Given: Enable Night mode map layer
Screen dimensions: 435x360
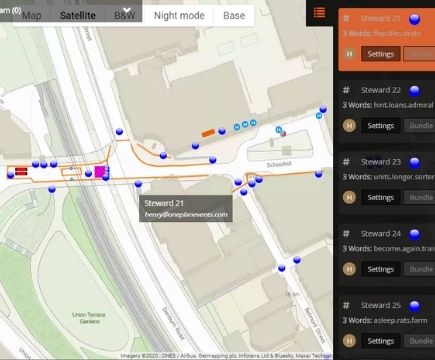Looking at the screenshot, I should (x=179, y=15).
